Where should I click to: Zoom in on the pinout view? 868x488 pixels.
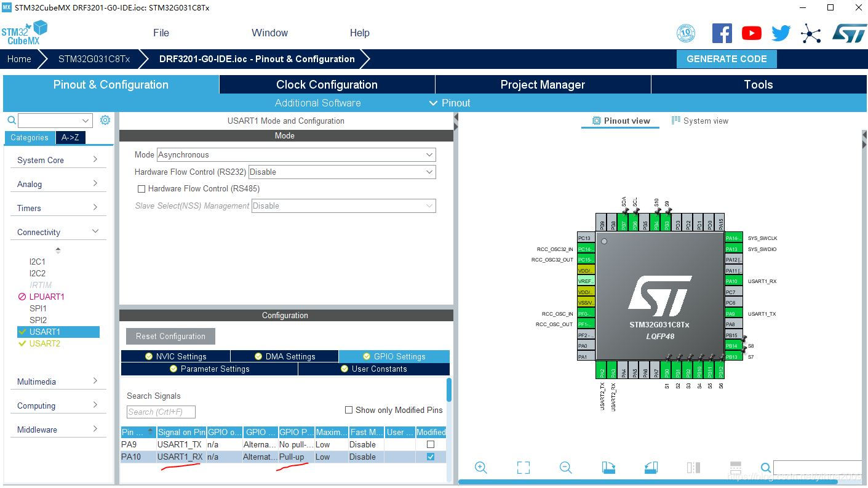click(x=481, y=468)
